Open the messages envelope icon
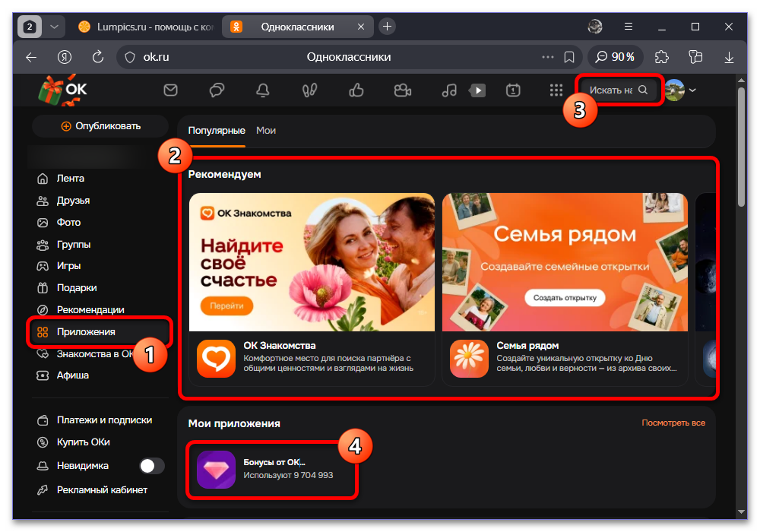 (170, 90)
